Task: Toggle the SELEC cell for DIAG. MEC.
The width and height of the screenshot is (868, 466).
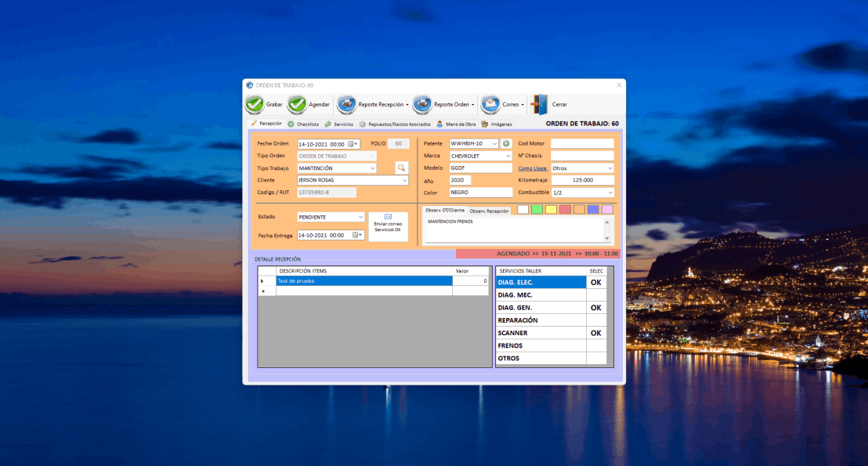Action: (x=596, y=295)
